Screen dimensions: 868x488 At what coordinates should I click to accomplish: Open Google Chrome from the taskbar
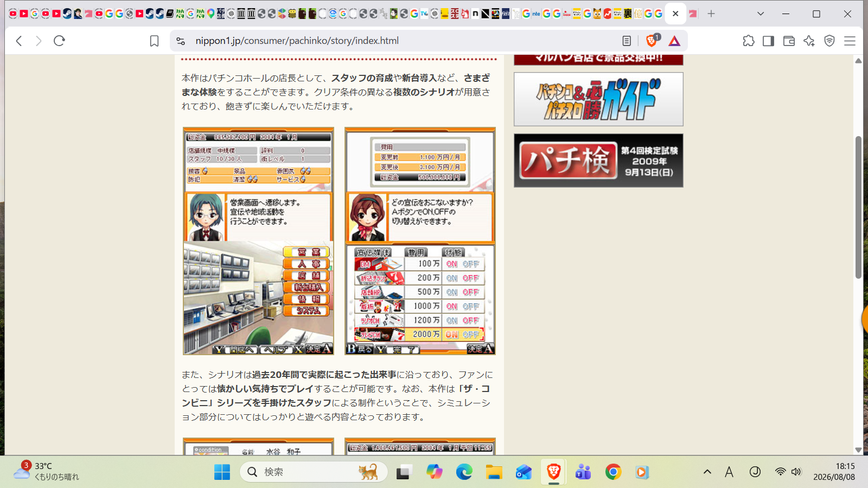tap(613, 472)
